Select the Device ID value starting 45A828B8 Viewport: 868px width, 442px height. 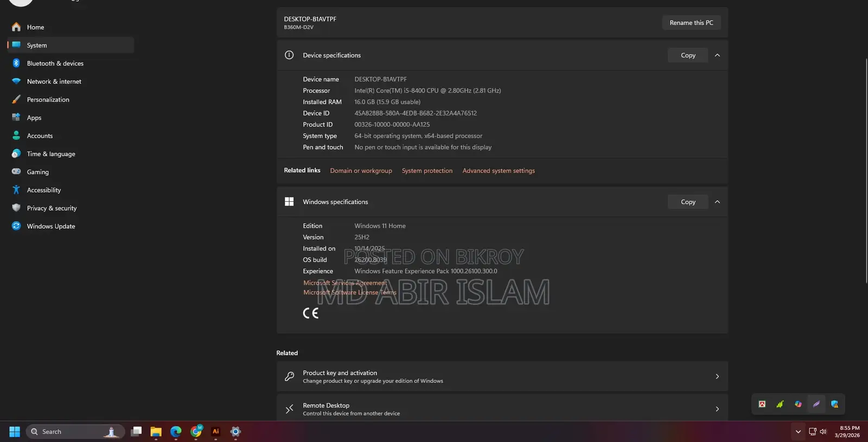click(x=416, y=113)
